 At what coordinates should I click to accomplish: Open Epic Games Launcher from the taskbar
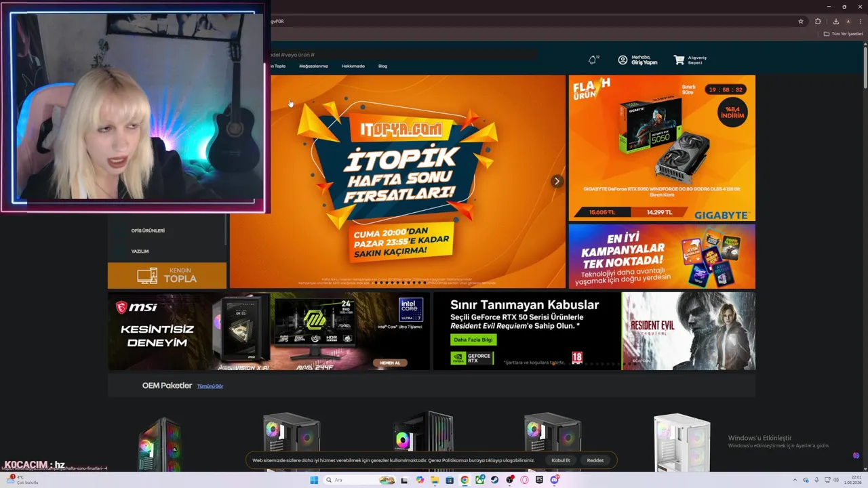tap(540, 480)
